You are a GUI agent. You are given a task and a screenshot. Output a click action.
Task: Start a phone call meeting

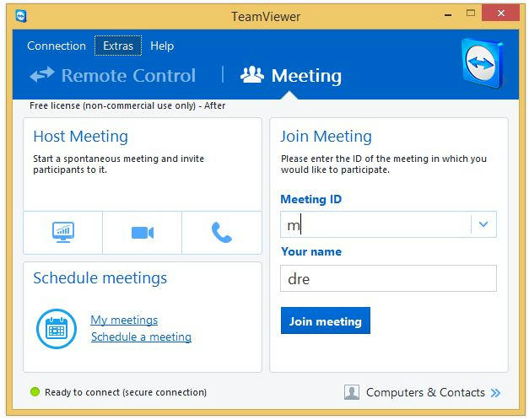click(x=222, y=233)
